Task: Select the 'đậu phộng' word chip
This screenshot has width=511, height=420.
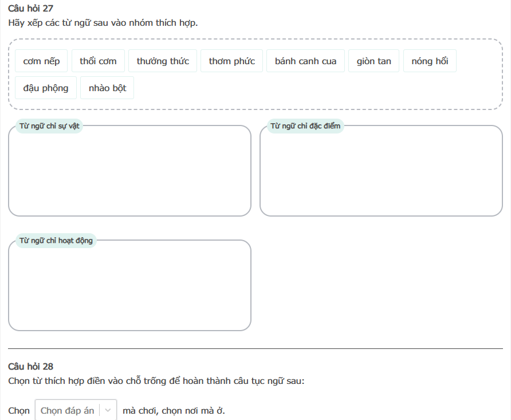Action: [46, 88]
